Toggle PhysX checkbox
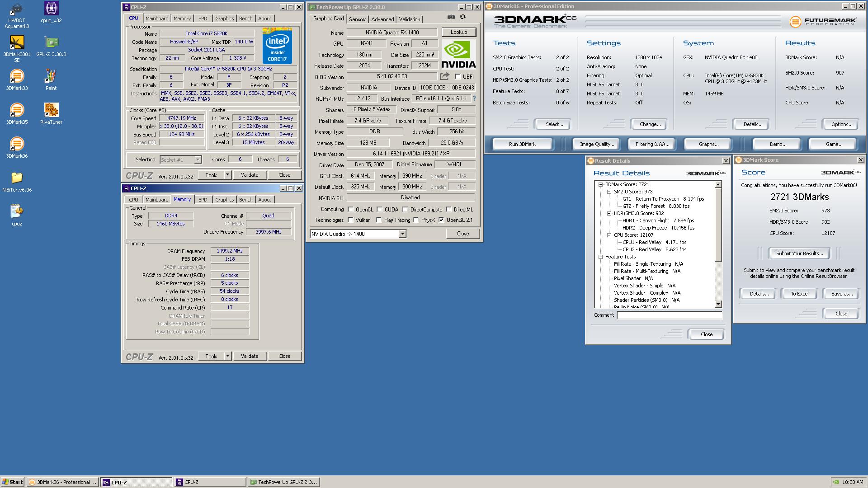 click(x=416, y=220)
